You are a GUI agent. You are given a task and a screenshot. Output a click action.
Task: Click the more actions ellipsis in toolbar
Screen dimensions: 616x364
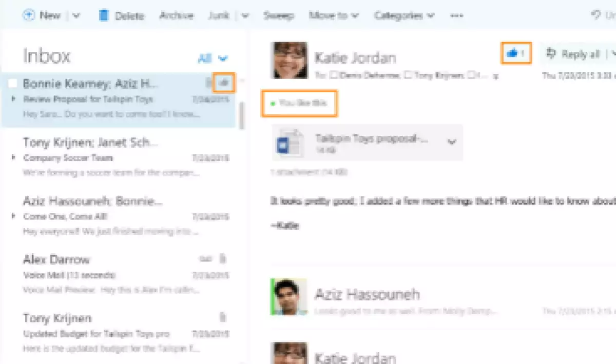(x=456, y=15)
